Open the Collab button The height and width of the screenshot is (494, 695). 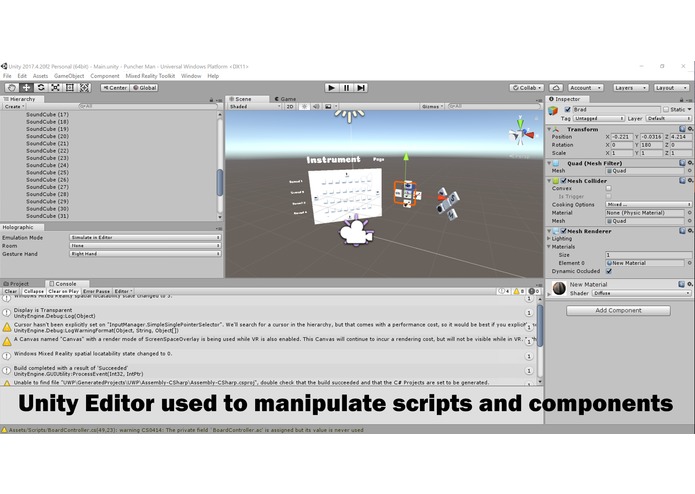coord(526,88)
